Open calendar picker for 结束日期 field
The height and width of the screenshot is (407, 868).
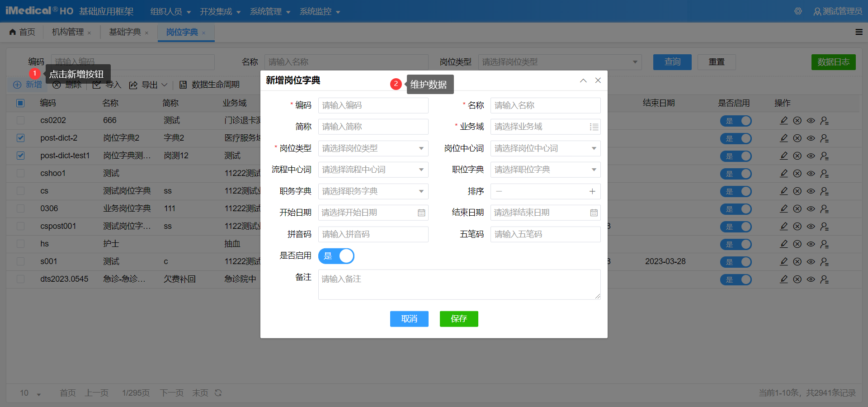click(594, 213)
